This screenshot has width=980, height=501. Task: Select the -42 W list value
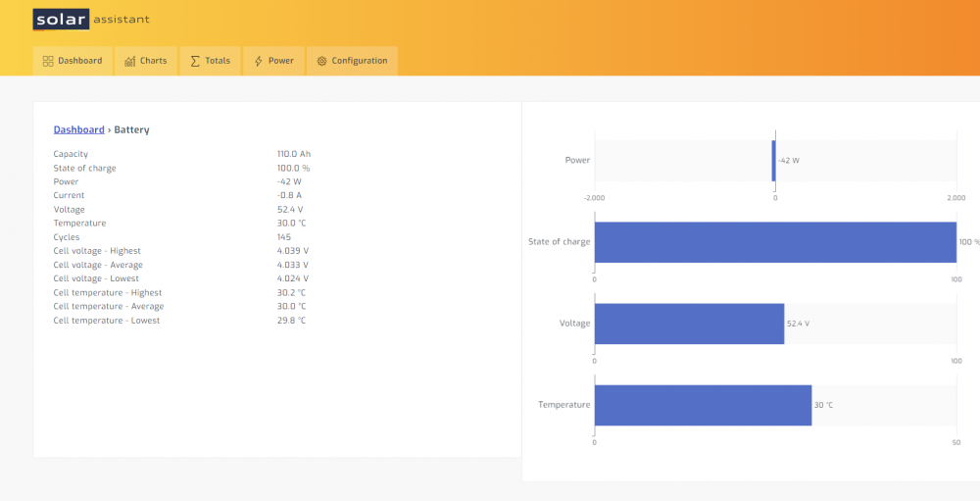point(289,182)
